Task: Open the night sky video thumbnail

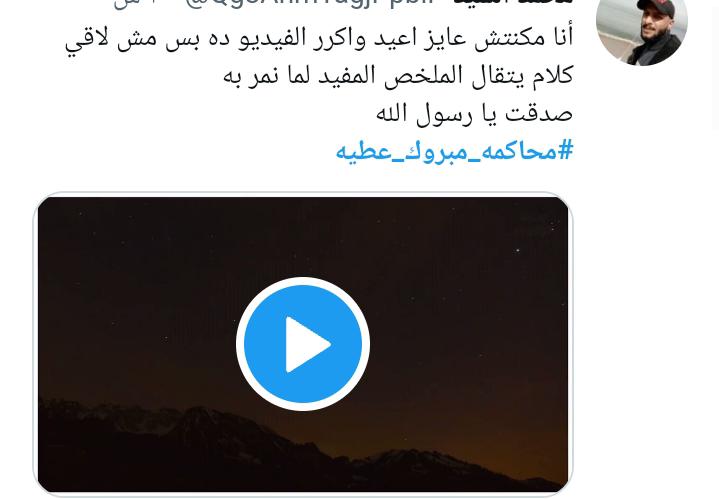Action: pyautogui.click(x=303, y=345)
